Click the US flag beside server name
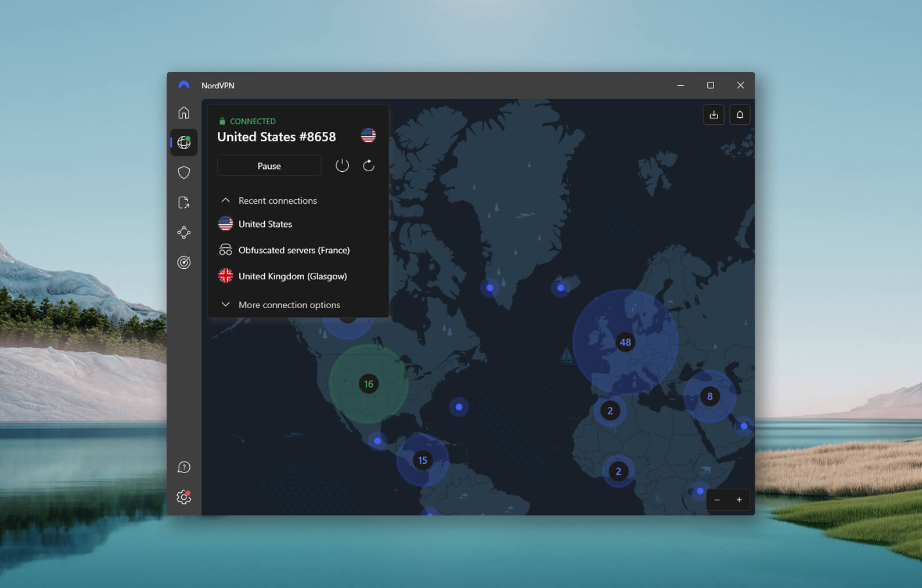Image resolution: width=922 pixels, height=588 pixels. (368, 136)
